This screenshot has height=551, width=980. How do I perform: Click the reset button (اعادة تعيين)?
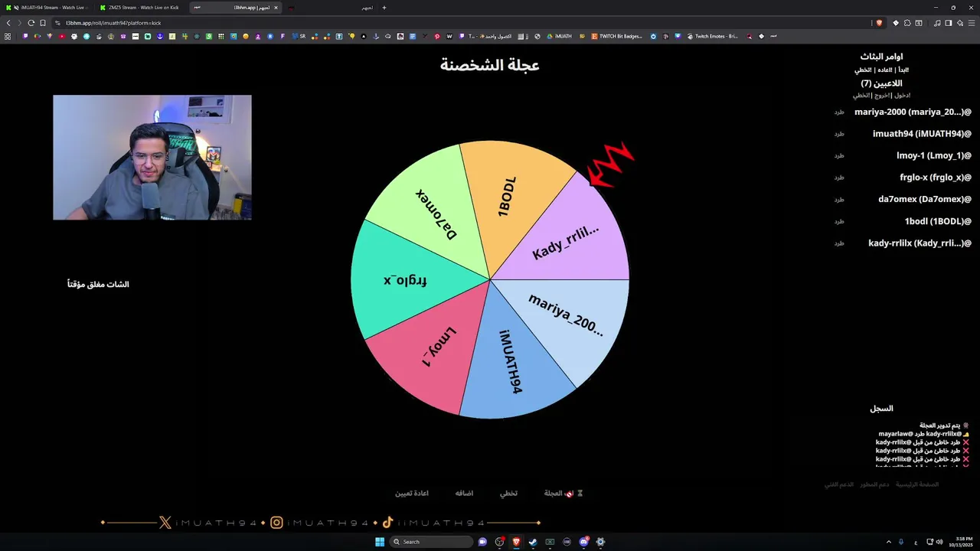(x=412, y=494)
